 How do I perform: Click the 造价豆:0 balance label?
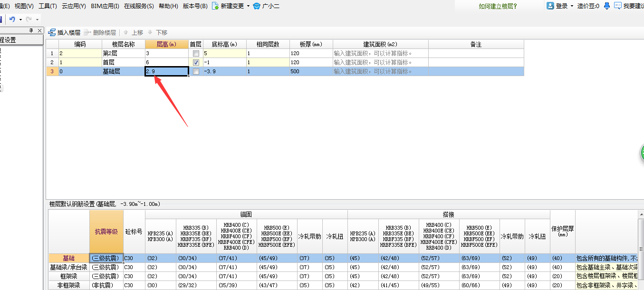click(588, 6)
